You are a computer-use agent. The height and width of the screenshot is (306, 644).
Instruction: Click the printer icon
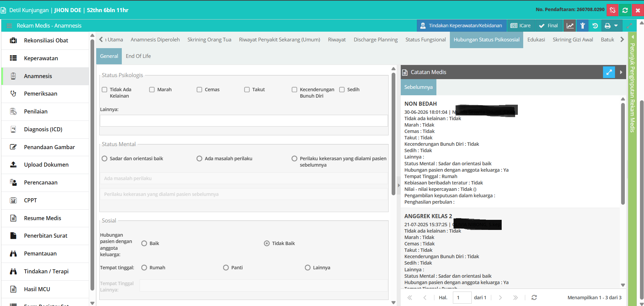coord(608,26)
